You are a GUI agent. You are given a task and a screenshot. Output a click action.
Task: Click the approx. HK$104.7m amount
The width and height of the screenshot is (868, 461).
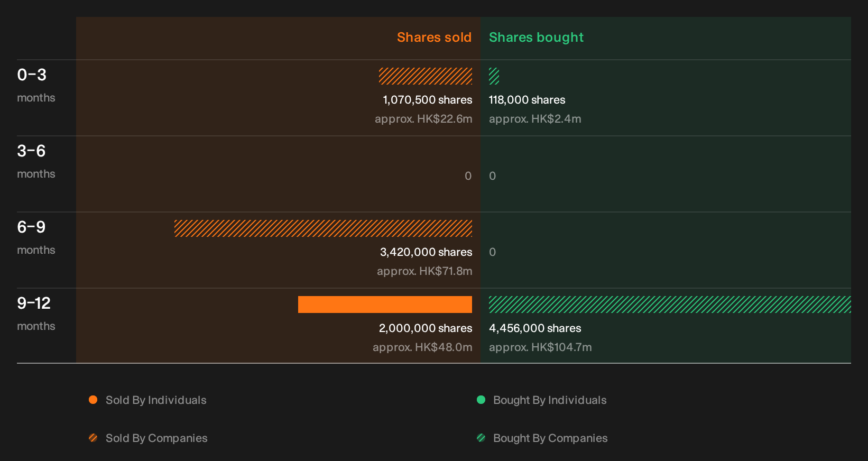tap(540, 347)
